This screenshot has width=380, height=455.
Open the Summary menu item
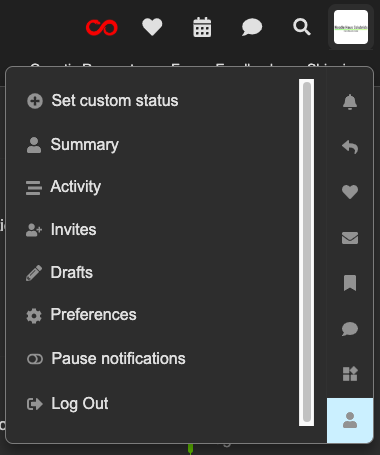[x=72, y=145]
